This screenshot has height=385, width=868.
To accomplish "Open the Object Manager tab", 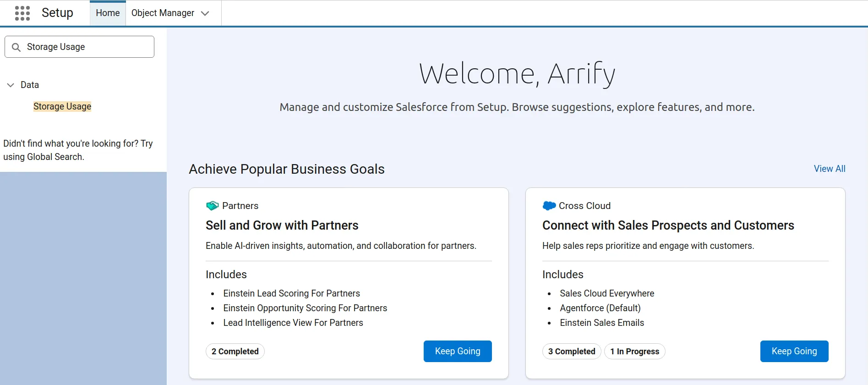I will (163, 13).
